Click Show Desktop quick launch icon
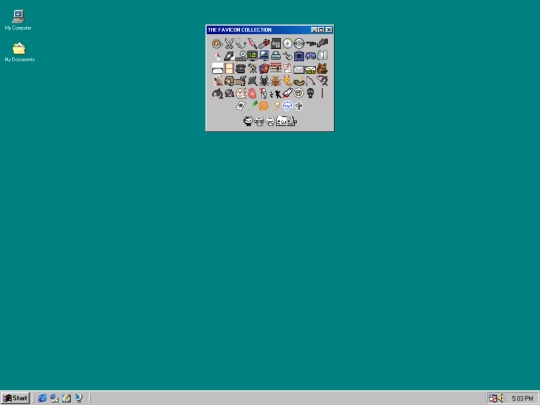Screen dimensions: 540x405 (x=66, y=398)
